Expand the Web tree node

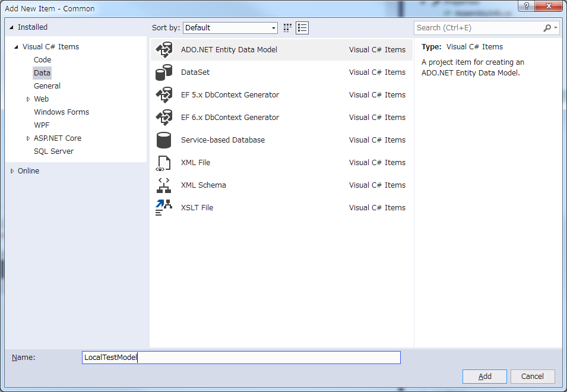tap(28, 99)
